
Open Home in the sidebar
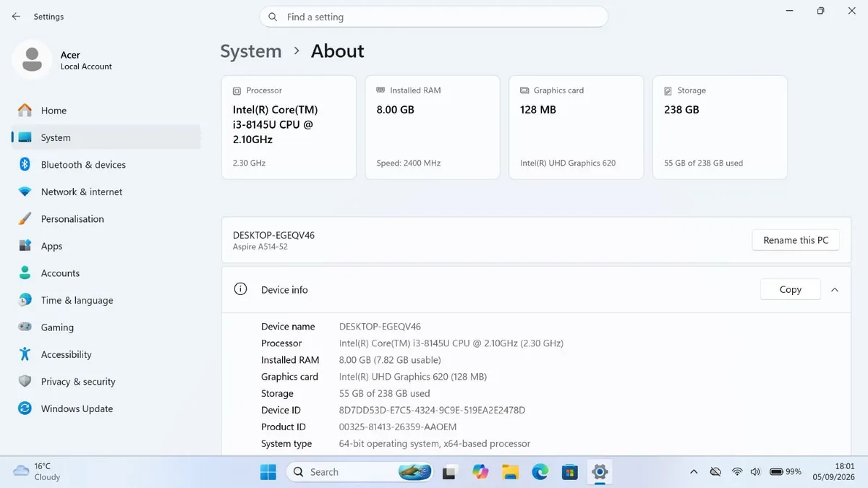coord(106,111)
